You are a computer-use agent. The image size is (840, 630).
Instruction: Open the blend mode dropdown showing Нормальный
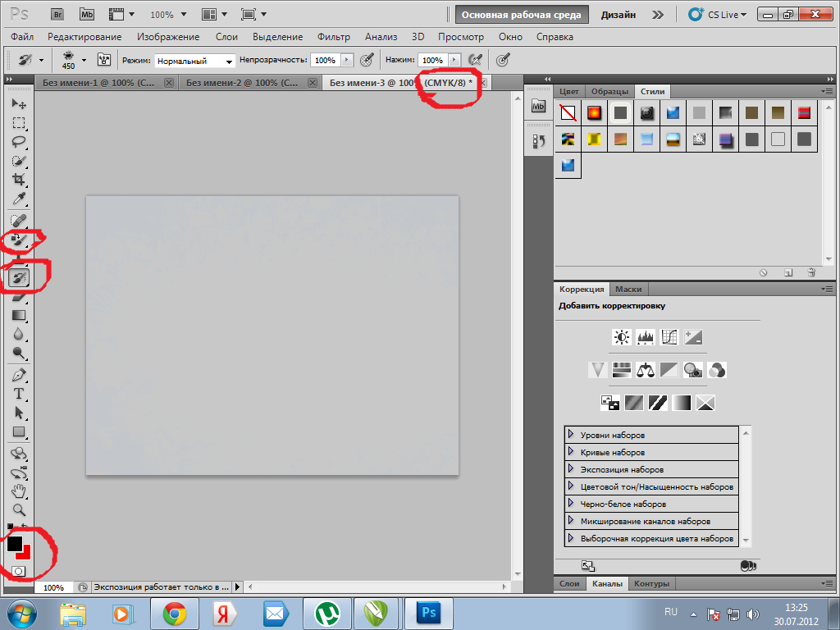pyautogui.click(x=195, y=61)
